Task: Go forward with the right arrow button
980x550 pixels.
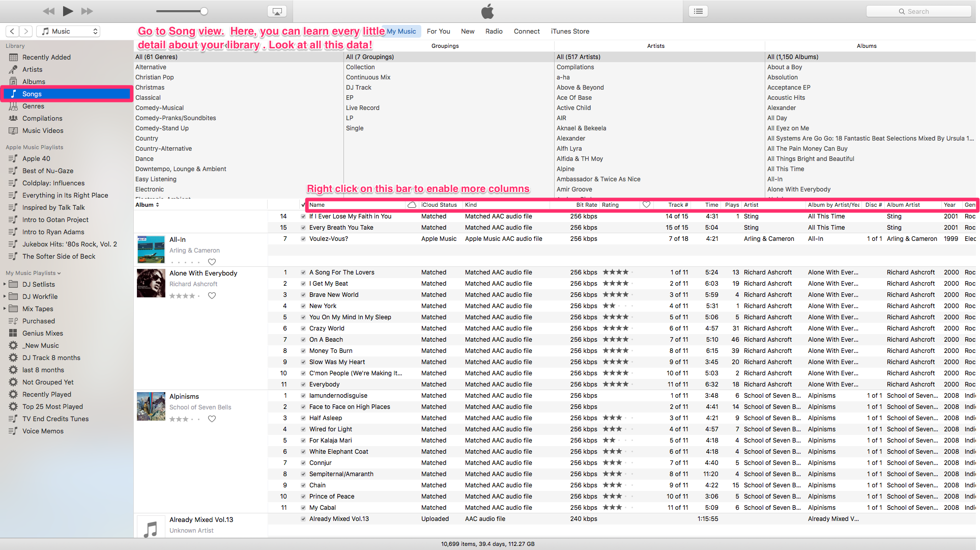Action: tap(26, 32)
